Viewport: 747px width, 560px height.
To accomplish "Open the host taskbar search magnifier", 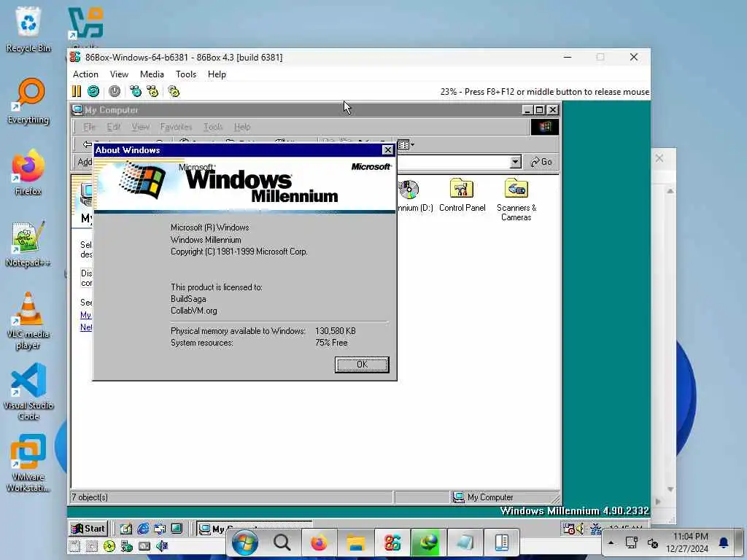I will click(x=282, y=542).
